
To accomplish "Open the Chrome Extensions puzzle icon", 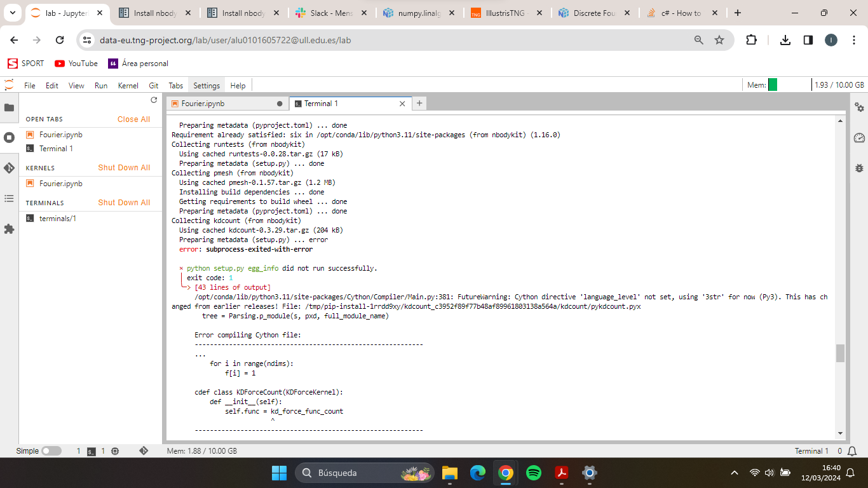I will pyautogui.click(x=751, y=40).
